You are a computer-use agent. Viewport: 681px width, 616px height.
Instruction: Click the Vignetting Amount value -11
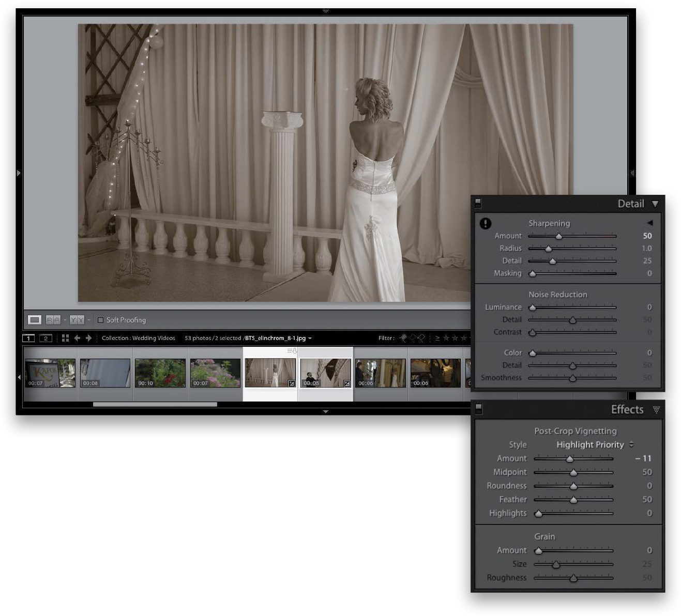pyautogui.click(x=644, y=458)
